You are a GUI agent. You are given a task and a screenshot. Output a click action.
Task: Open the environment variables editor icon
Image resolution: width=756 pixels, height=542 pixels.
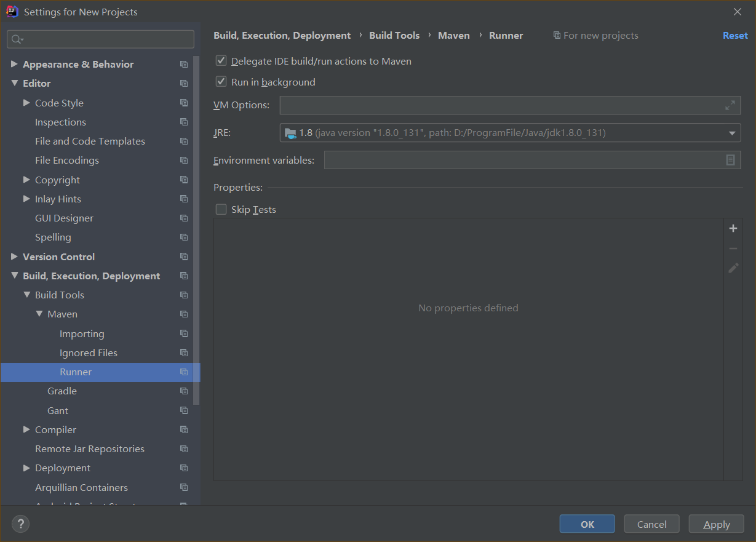(x=730, y=160)
